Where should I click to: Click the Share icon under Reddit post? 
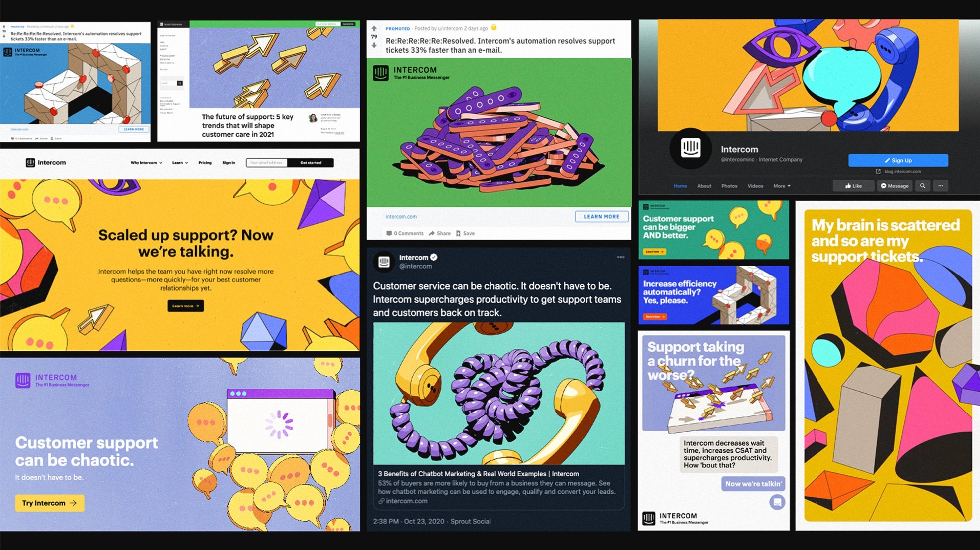[439, 233]
